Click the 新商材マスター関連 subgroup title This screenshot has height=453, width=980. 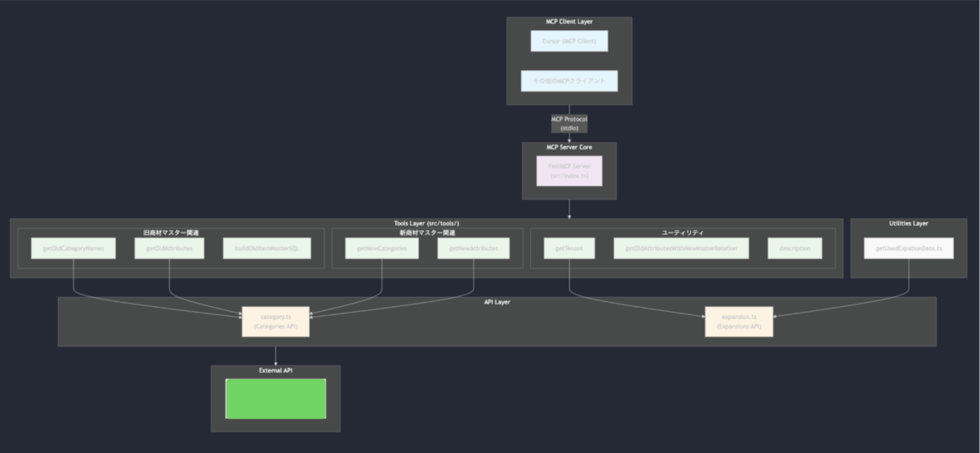427,233
